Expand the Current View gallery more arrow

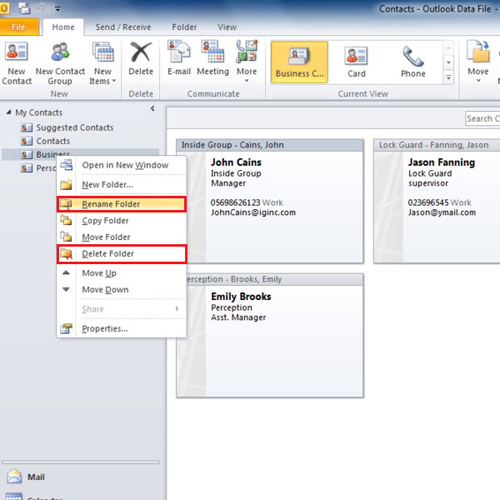pyautogui.click(x=449, y=77)
